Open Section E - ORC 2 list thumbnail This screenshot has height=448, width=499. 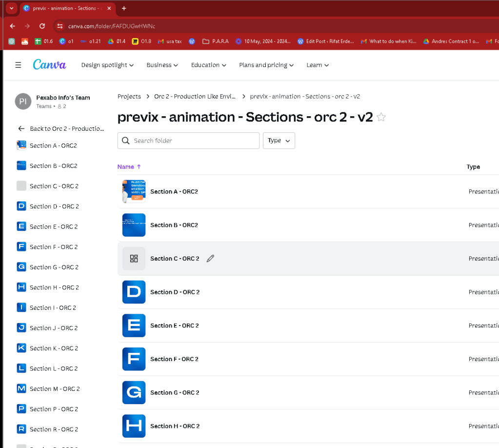(134, 326)
